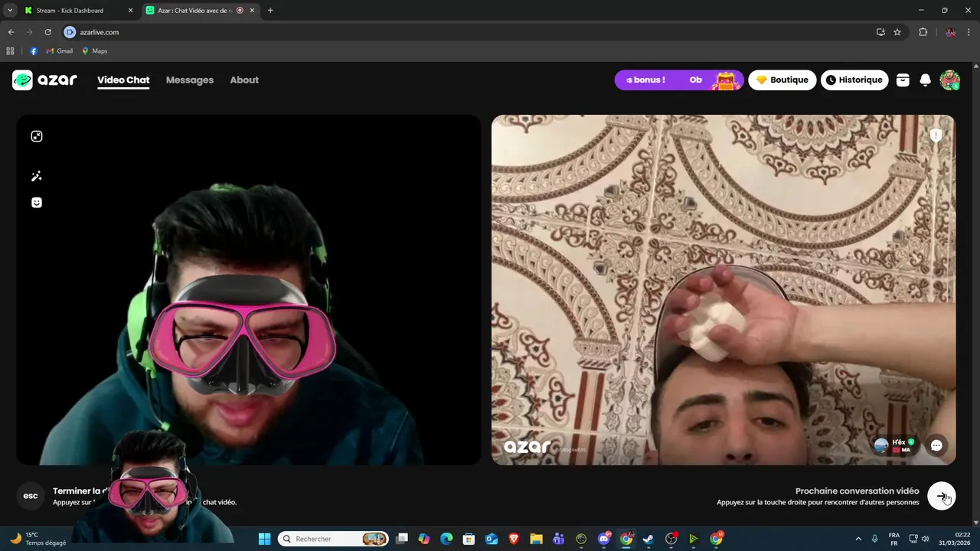The image size is (980, 551).
Task: Open Steam from taskbar
Action: [x=648, y=539]
